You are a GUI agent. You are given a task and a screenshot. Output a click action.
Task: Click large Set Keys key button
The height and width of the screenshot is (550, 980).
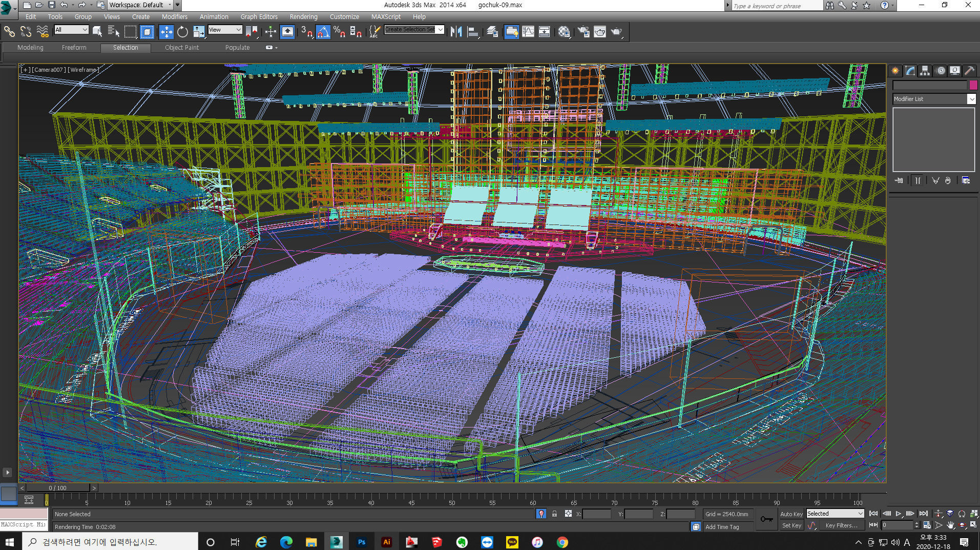pos(766,519)
